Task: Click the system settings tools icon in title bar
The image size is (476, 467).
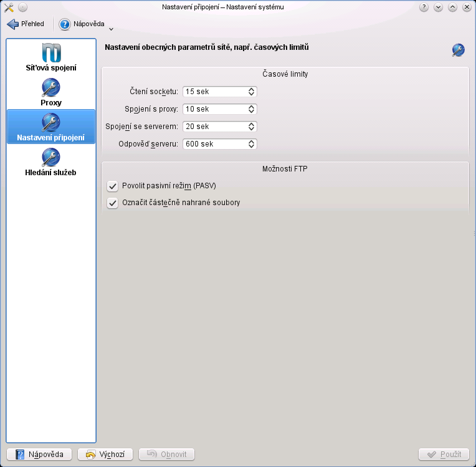Action: pyautogui.click(x=9, y=7)
